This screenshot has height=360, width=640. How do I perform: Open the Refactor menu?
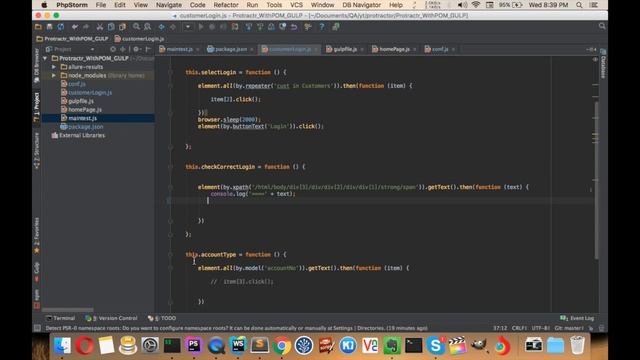click(x=226, y=5)
